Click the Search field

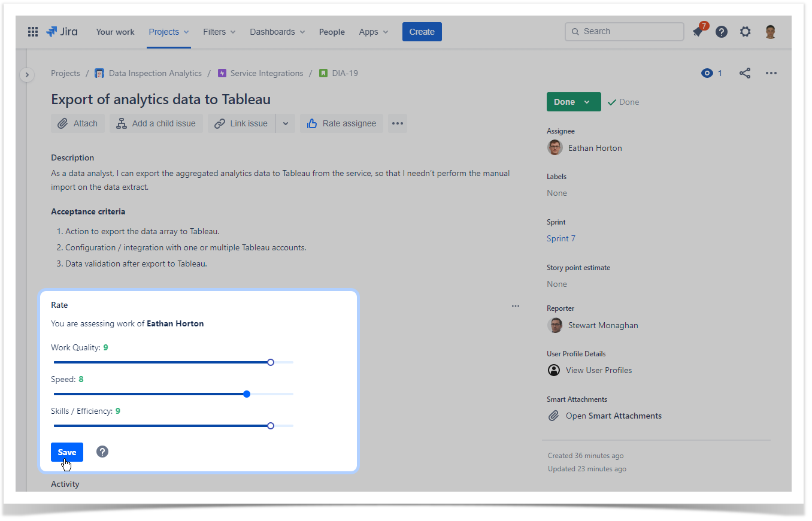pos(624,31)
